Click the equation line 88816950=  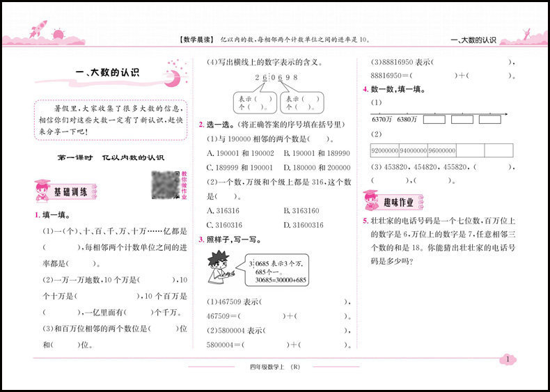[443, 76]
